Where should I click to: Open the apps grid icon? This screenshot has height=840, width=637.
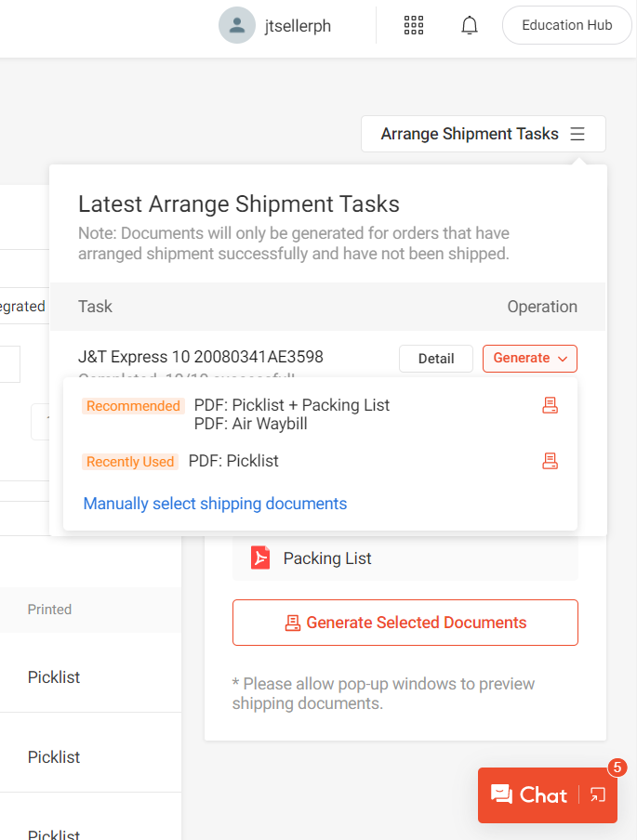(x=413, y=25)
